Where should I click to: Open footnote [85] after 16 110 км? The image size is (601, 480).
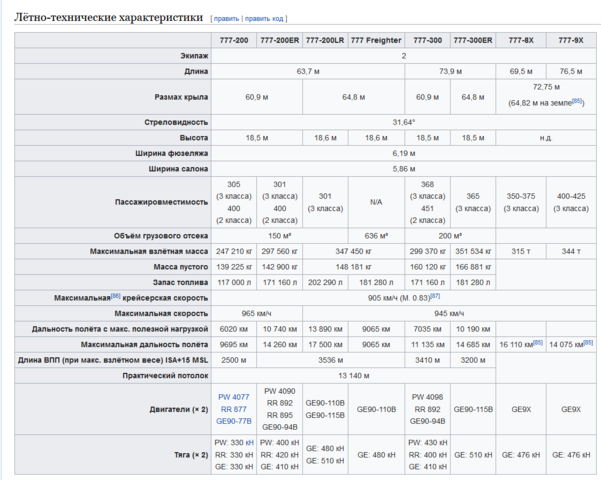pos(538,343)
